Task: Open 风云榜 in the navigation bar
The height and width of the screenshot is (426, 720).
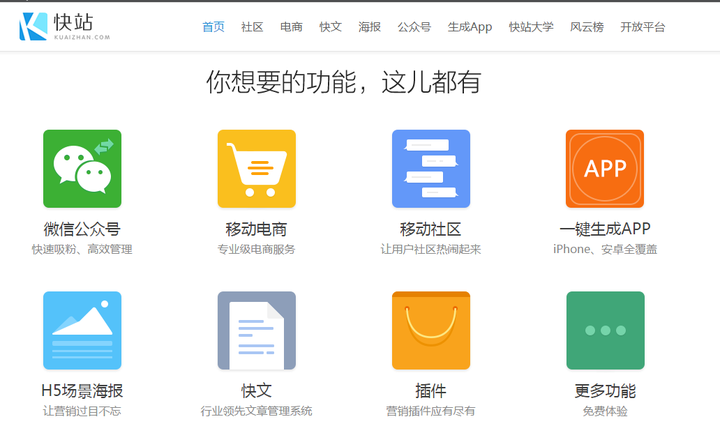Action: pyautogui.click(x=587, y=27)
